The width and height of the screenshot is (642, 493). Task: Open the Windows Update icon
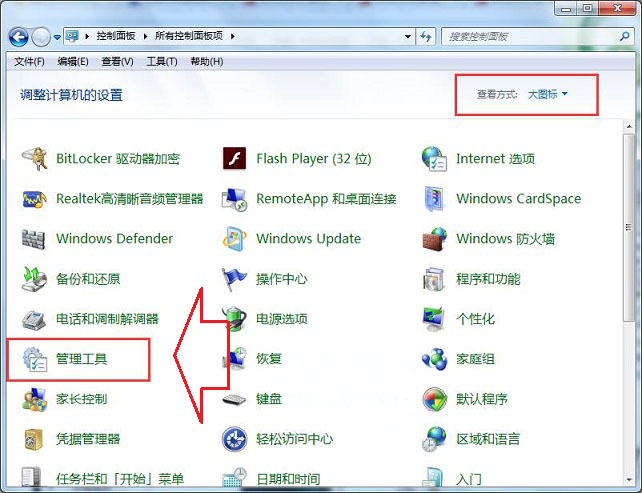point(234,238)
